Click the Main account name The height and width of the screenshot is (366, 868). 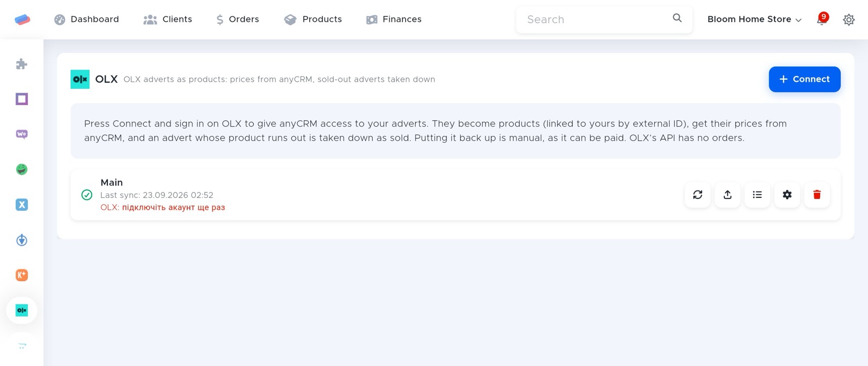112,183
